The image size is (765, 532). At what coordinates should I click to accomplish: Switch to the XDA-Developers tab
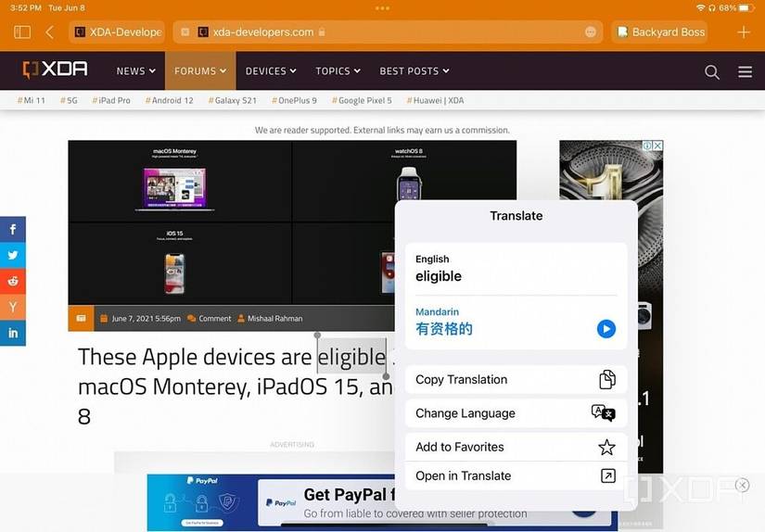coord(117,32)
